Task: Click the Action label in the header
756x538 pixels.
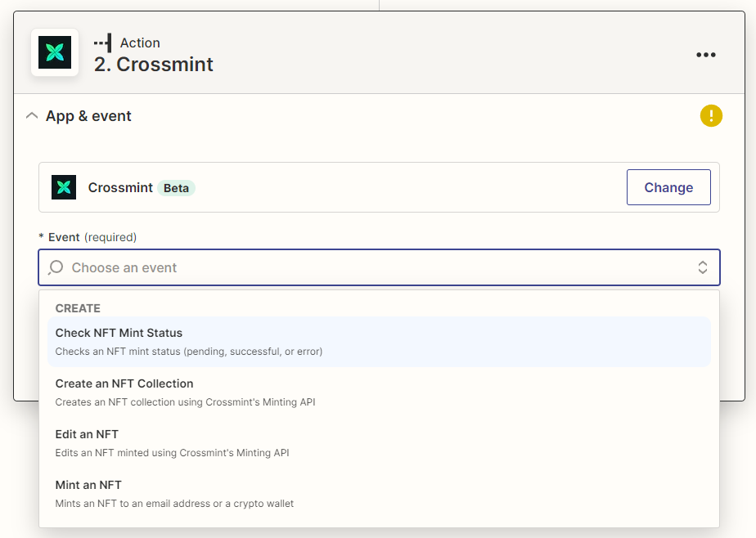Action: tap(140, 43)
